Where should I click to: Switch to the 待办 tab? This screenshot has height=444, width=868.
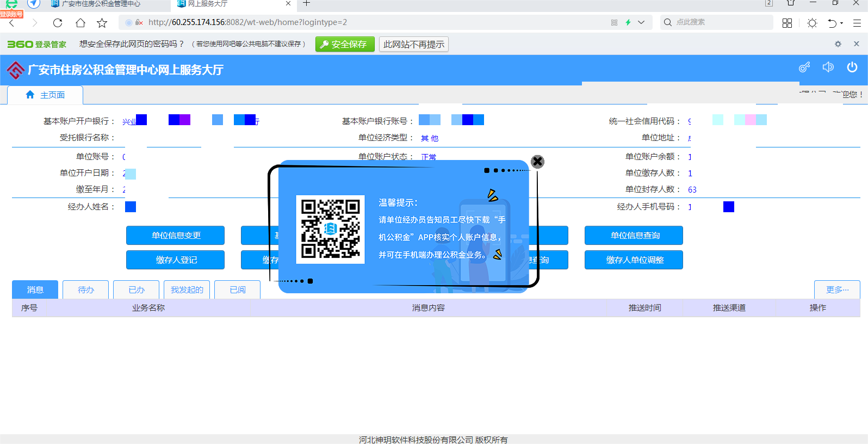coord(85,289)
